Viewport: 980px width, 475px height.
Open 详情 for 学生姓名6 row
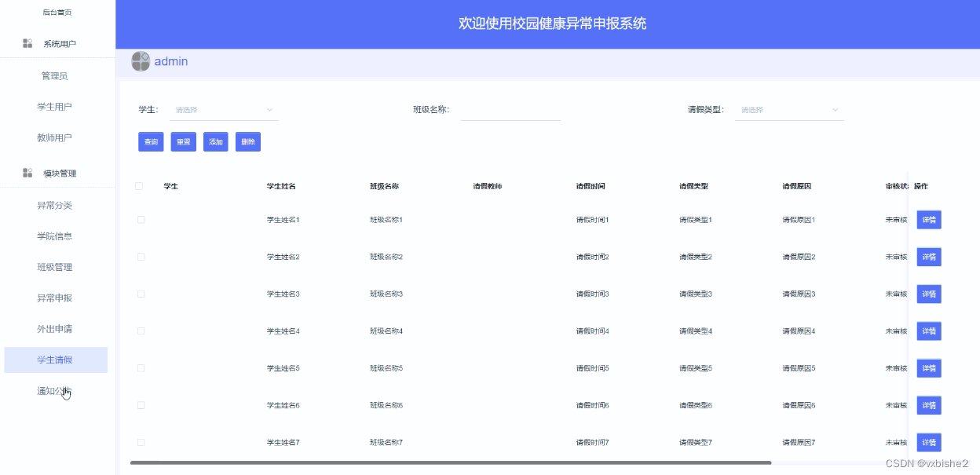929,405
